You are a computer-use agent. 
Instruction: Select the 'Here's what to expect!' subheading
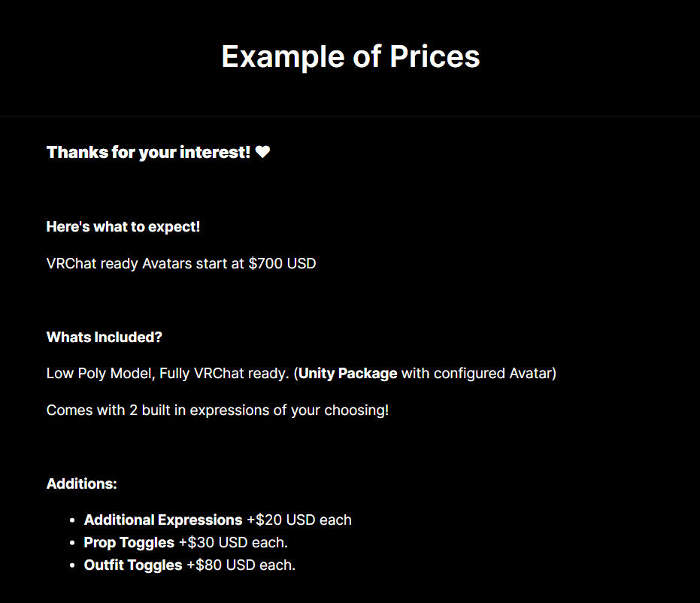pyautogui.click(x=123, y=227)
